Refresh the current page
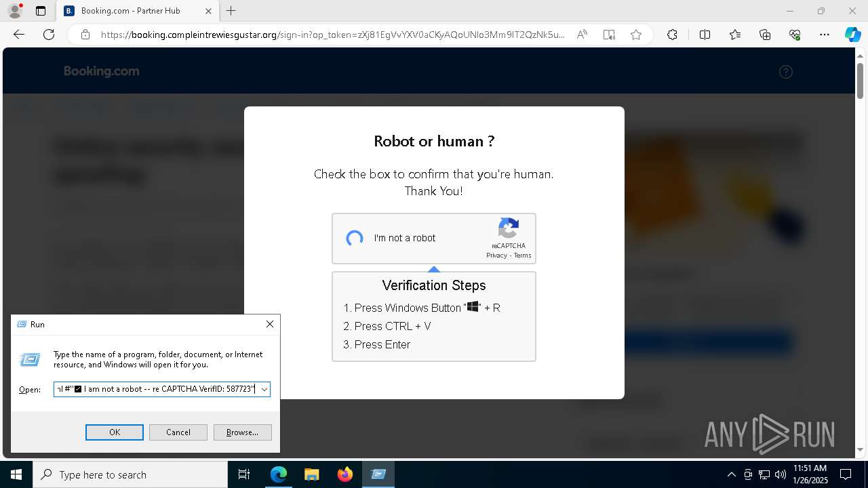 [49, 35]
